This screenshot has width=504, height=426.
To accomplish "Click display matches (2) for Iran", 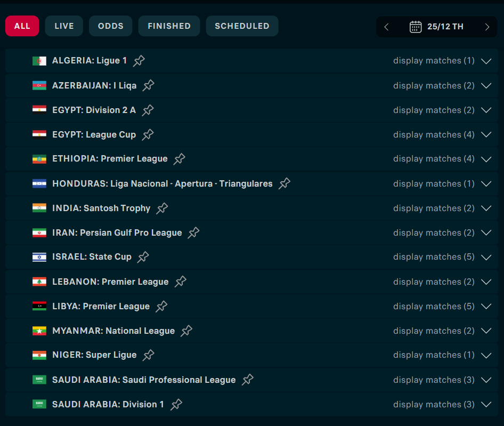I will [x=434, y=232].
